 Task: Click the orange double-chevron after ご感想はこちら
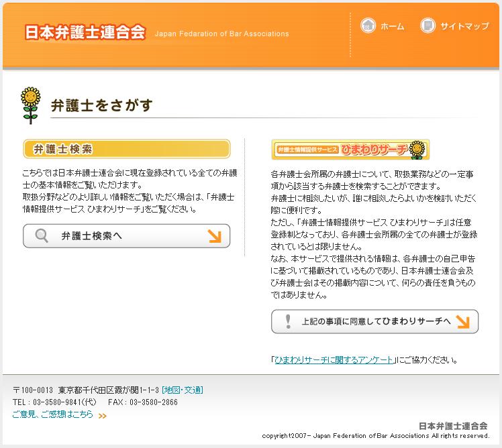tap(103, 416)
